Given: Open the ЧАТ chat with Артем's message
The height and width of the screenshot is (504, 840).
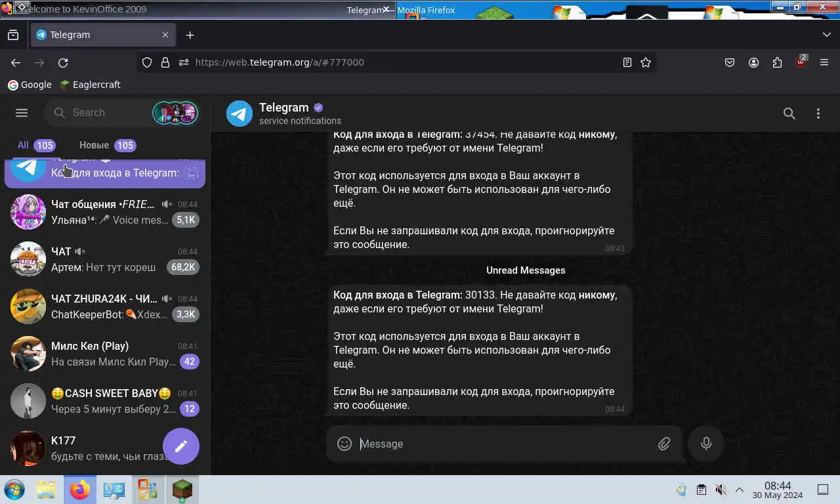Looking at the screenshot, I should tap(105, 259).
